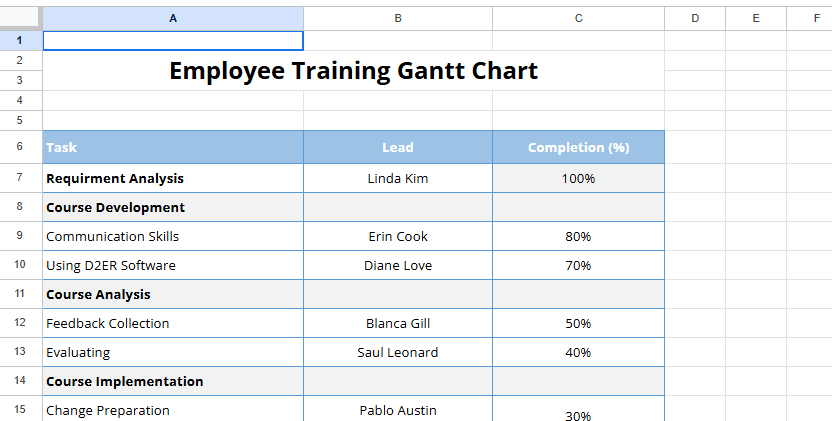Select the Linda Kim cell

pyautogui.click(x=397, y=178)
